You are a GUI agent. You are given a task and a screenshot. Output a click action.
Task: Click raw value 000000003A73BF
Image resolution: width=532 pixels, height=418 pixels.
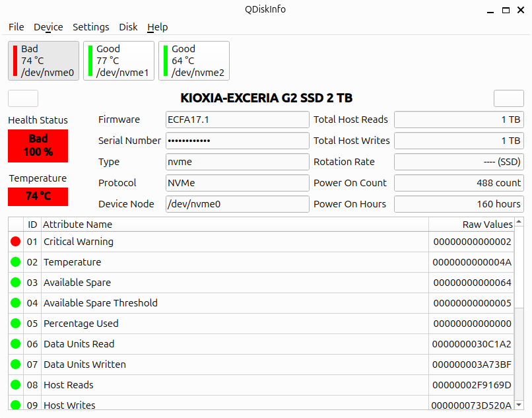(472, 365)
